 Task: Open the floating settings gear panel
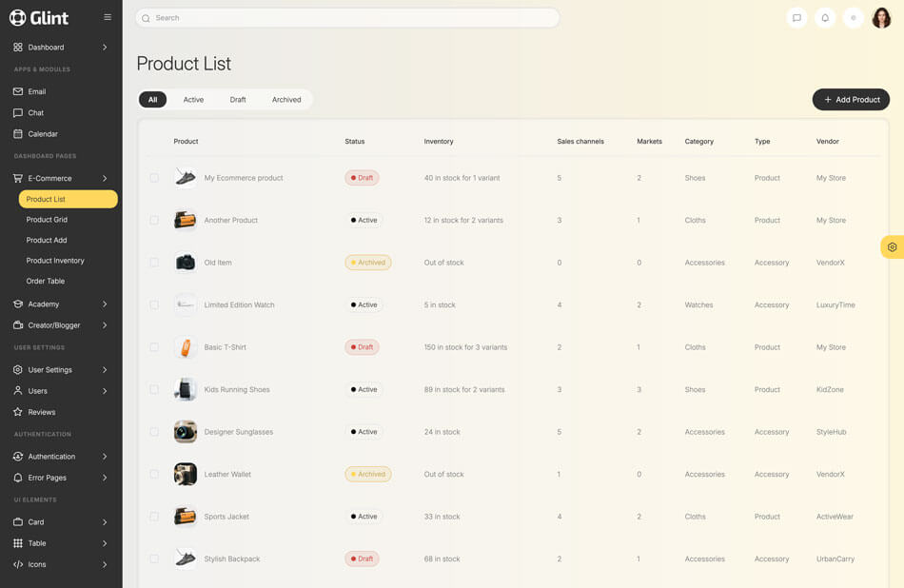892,247
